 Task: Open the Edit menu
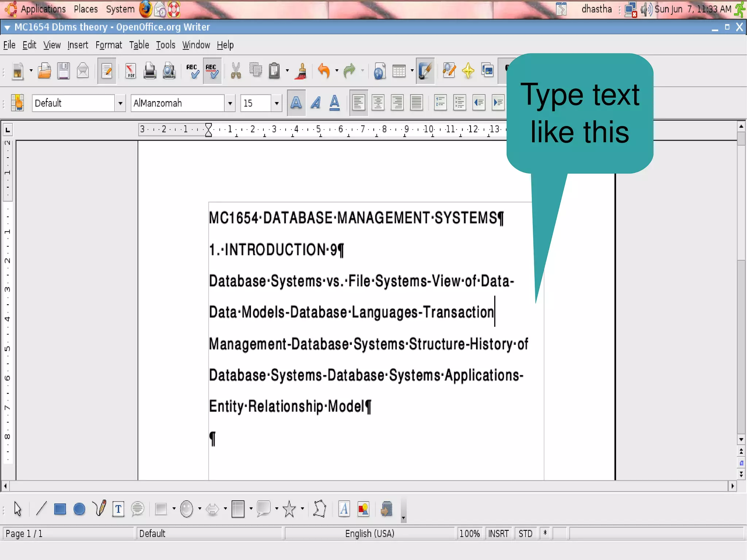29,45
